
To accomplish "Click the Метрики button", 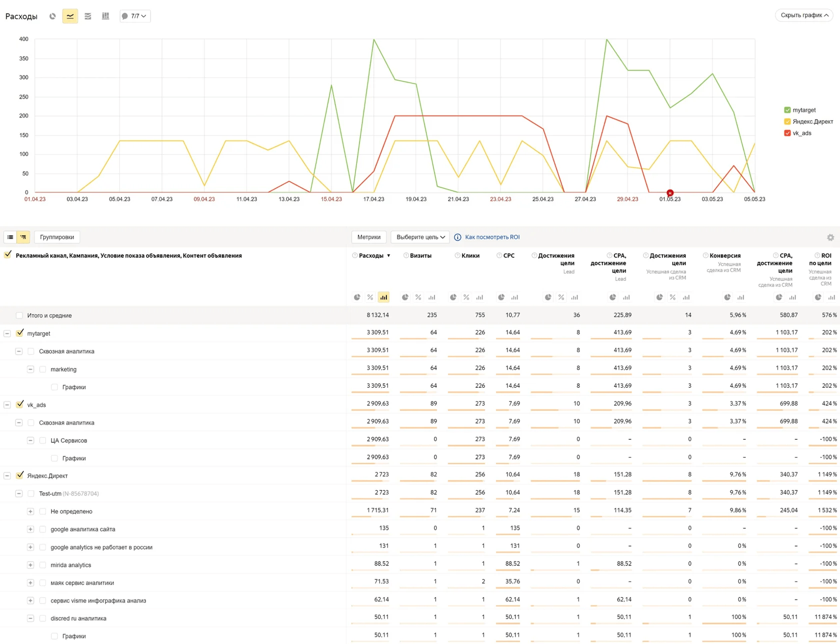I will point(368,237).
